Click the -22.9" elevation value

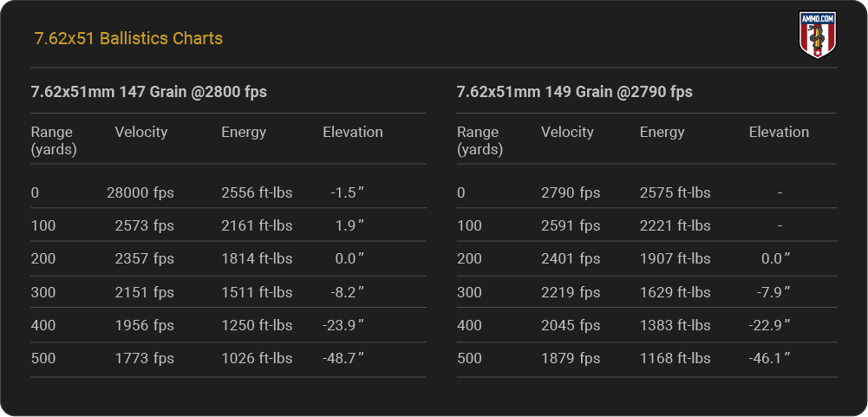pos(768,325)
